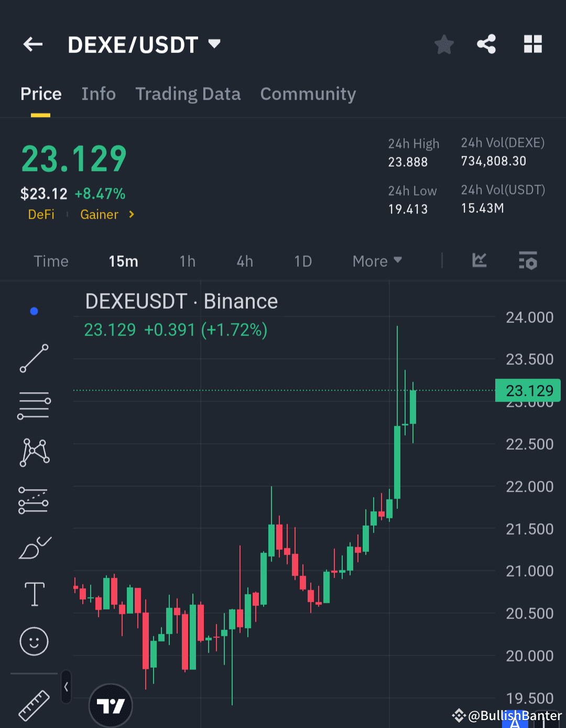The height and width of the screenshot is (728, 566).
Task: Click the TradingView logo on chart
Action: pyautogui.click(x=110, y=705)
